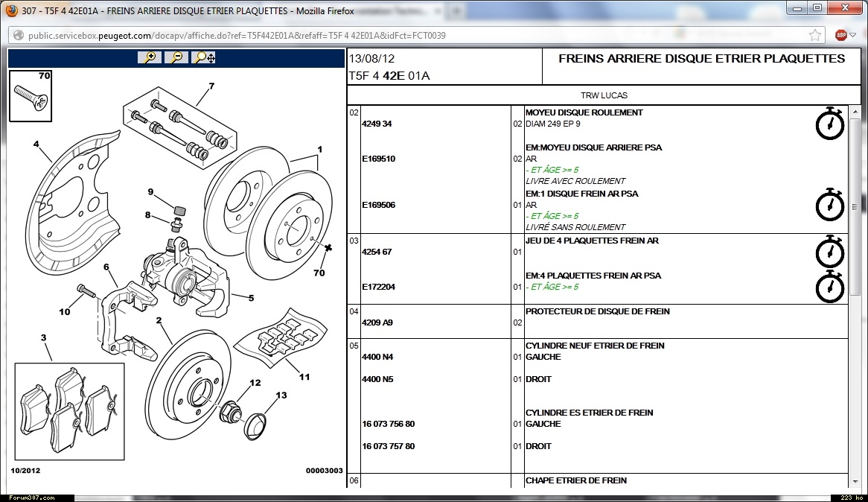
Task: Click stopwatch icon for EM:1 DISQUE FREIN AR PSA
Action: click(829, 205)
